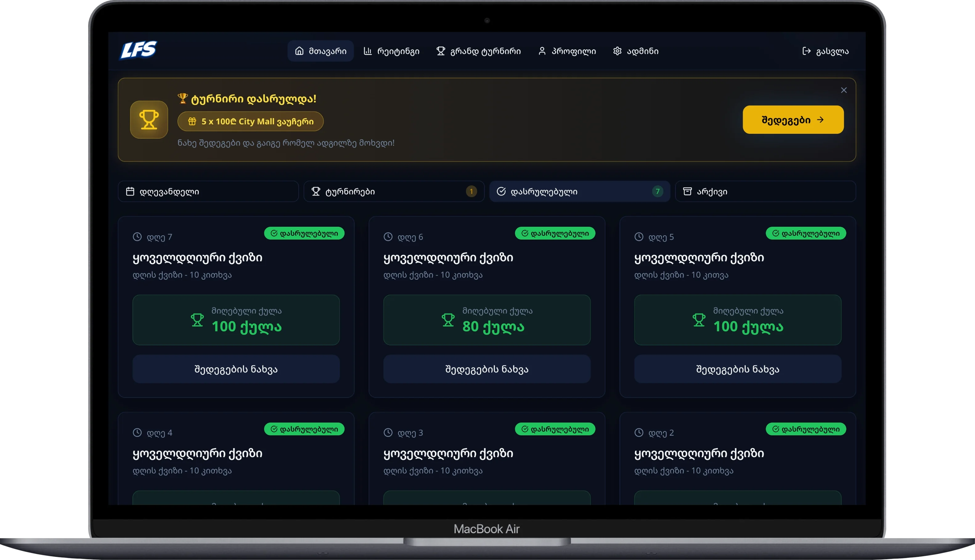Click 80 ქულა score in დღე 6 card
Viewport: 975px width, 560px height.
point(493,327)
